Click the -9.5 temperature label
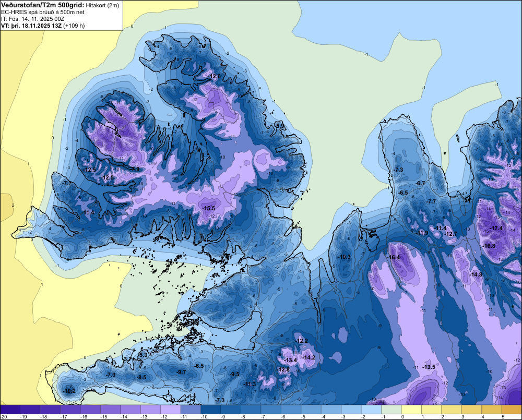Image resolution: width=522 pixels, height=420 pixels. click(235, 374)
